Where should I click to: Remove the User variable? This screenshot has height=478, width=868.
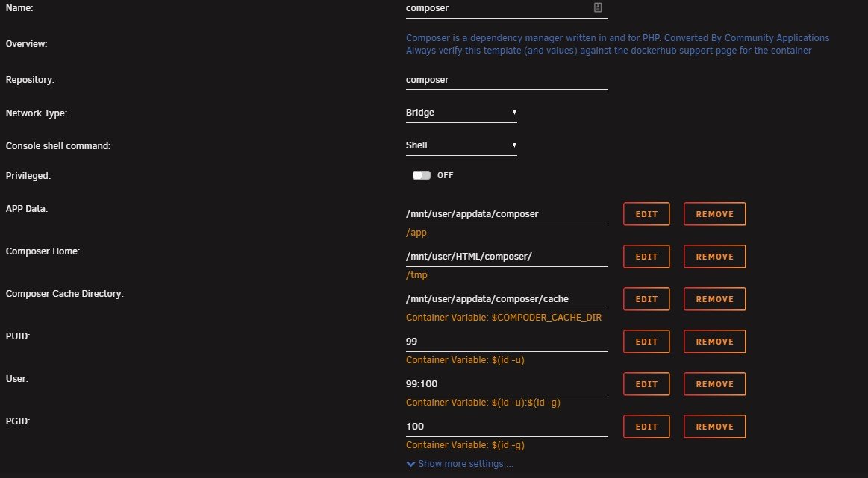click(715, 384)
